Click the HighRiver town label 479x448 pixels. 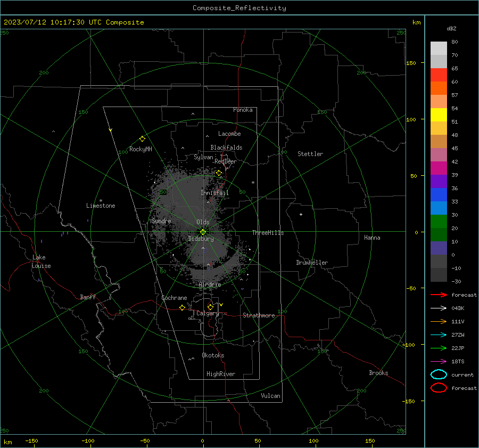coord(221,374)
